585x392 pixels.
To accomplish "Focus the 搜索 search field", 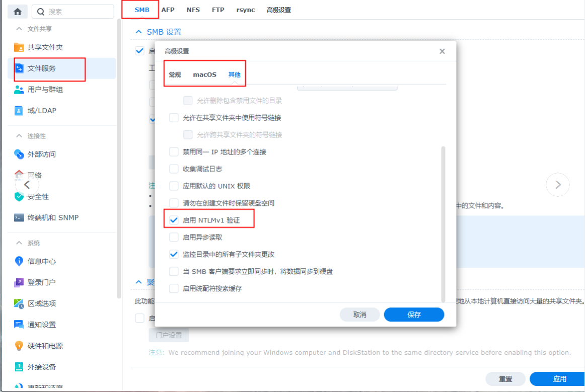I will point(73,12).
